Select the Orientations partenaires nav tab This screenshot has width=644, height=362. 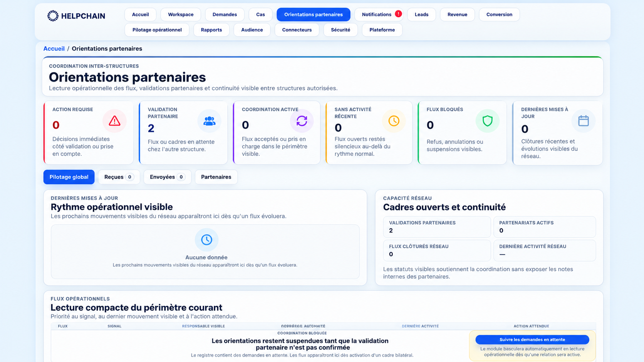(x=313, y=15)
